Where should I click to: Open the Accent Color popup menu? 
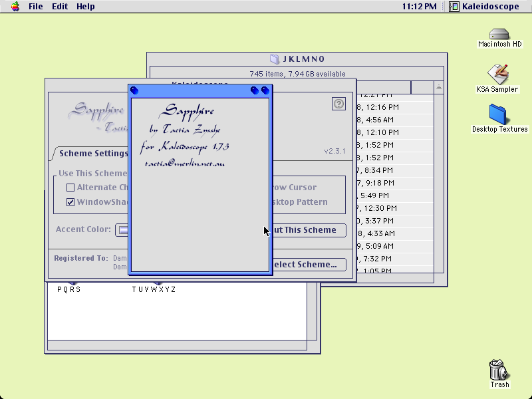click(122, 229)
